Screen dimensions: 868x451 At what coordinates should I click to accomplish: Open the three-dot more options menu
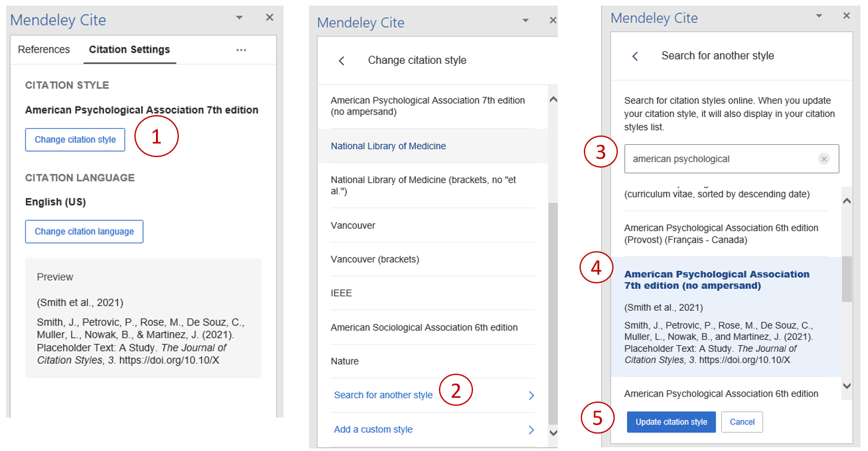coord(241,50)
